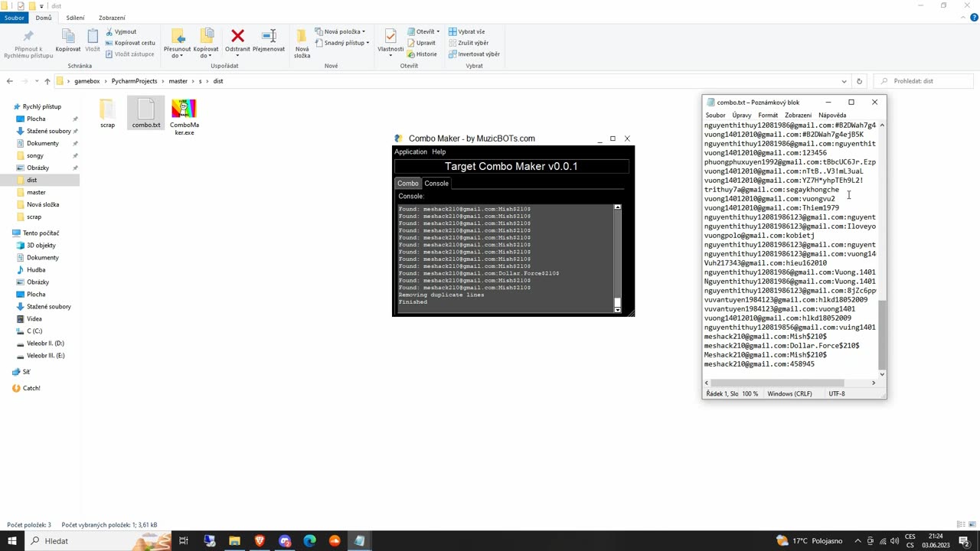Create a new folder with Nová složka
This screenshot has width=980, height=551.
302,44
